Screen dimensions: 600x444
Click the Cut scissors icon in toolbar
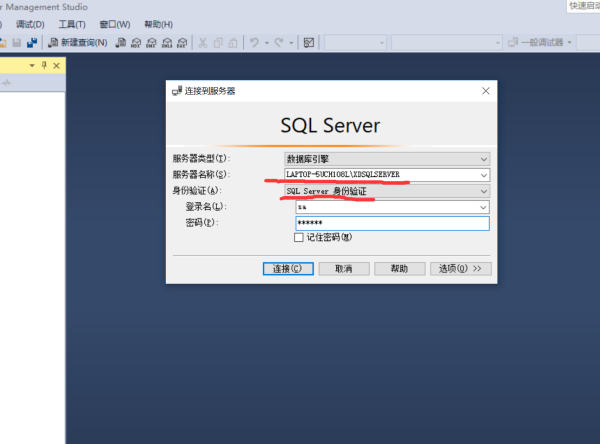203,43
